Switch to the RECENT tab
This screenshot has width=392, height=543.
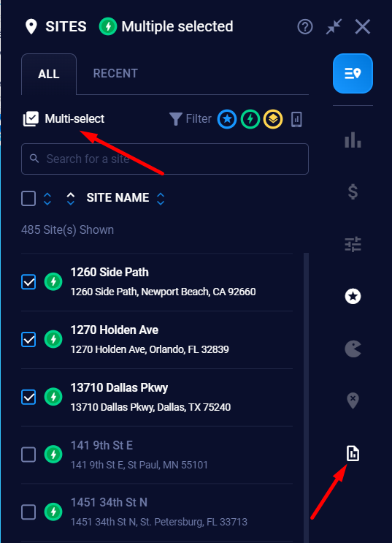(115, 73)
